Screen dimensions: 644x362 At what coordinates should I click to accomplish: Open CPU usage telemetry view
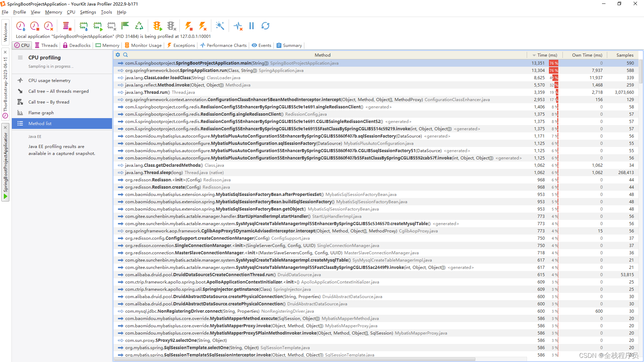point(62,81)
